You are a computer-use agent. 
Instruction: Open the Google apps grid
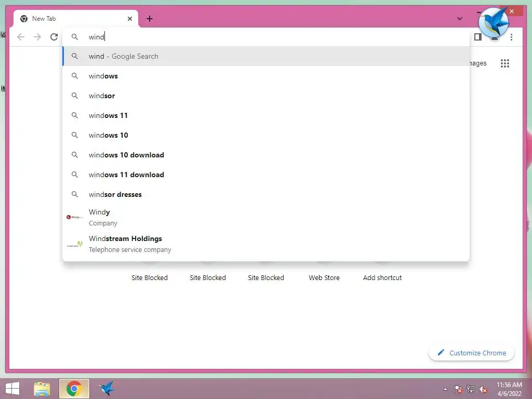[505, 63]
